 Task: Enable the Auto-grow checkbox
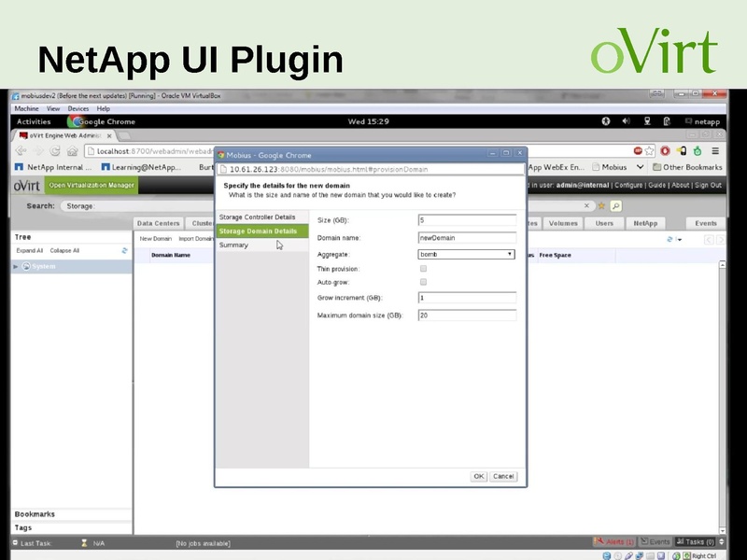pos(423,282)
